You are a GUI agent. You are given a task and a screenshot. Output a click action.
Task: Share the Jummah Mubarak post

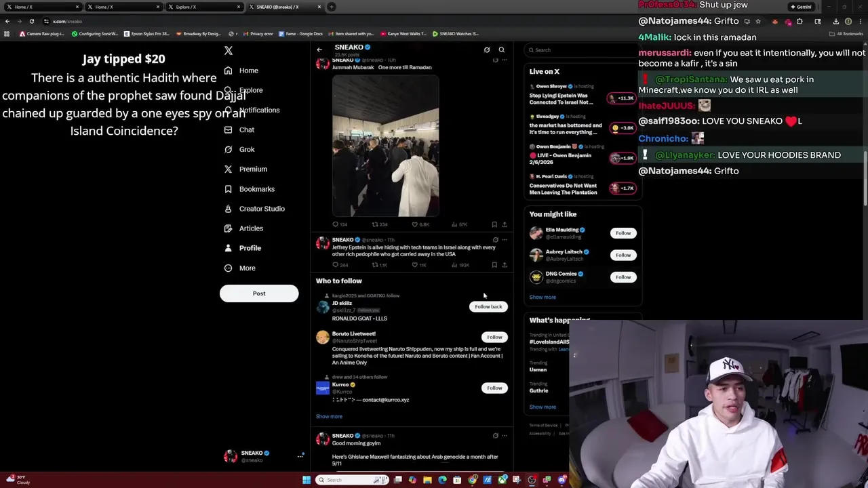point(505,224)
